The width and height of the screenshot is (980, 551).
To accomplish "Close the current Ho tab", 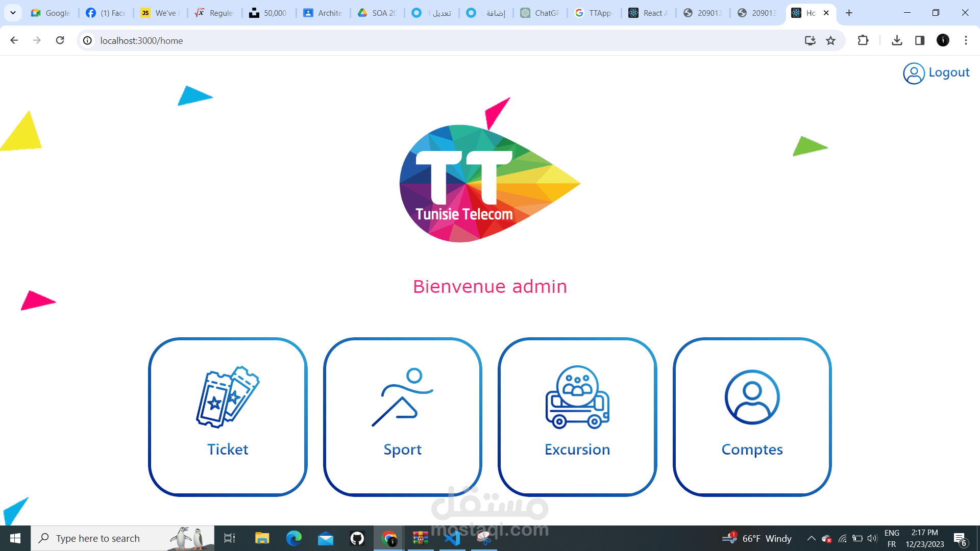I will [826, 13].
